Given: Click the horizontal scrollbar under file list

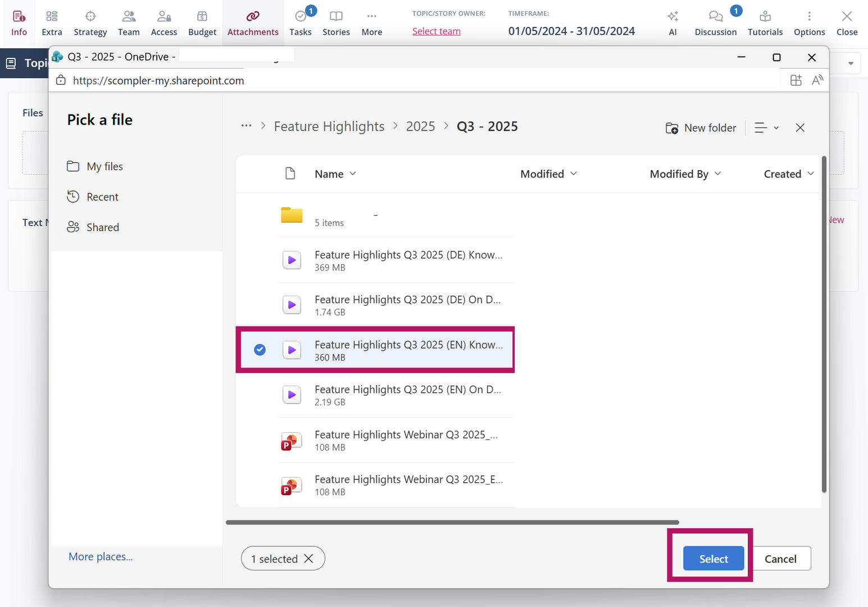Looking at the screenshot, I should pos(452,522).
